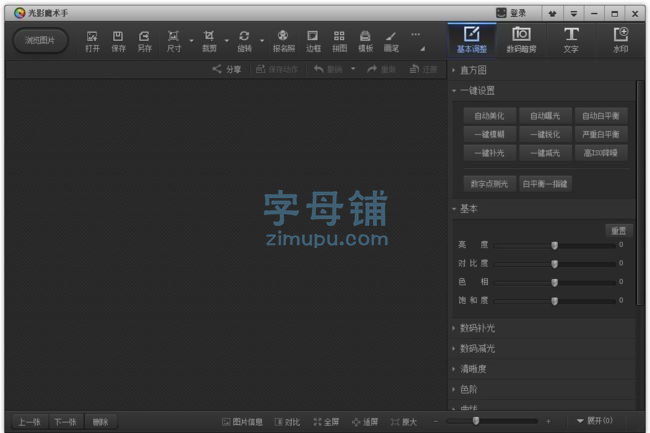Click 白平衡一指键 button
The image size is (650, 433).
click(x=545, y=184)
